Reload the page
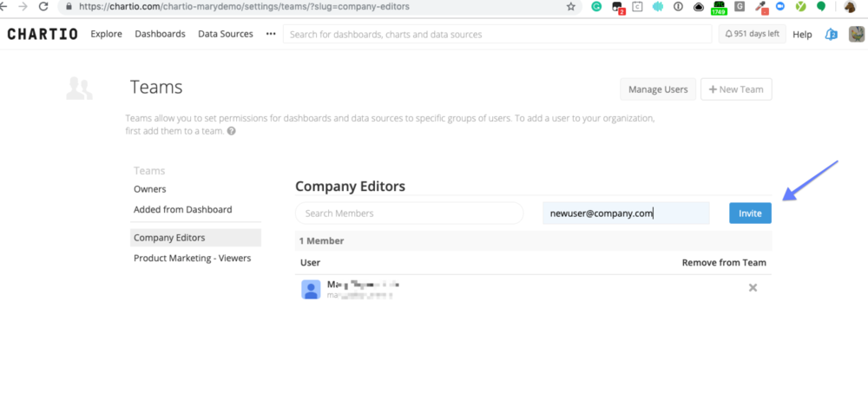Screen dimensions: 868x407 point(43,7)
